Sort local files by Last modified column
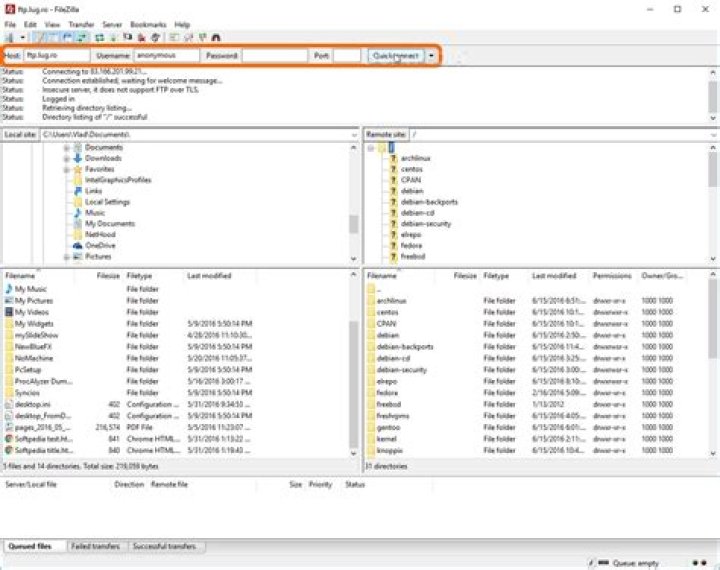The width and height of the screenshot is (720, 570). (208, 275)
